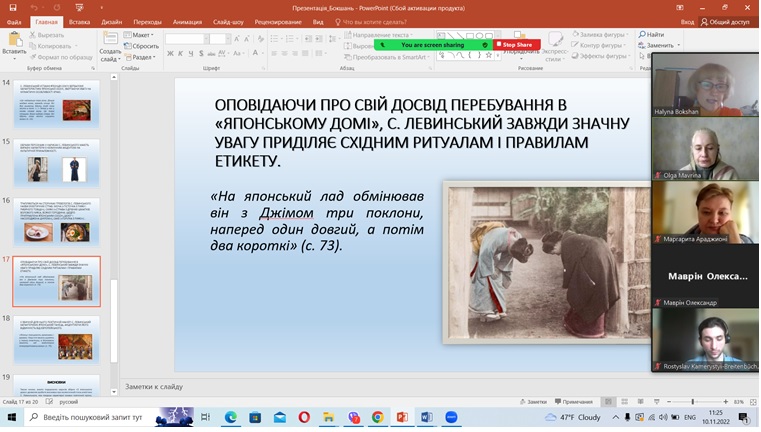Switch to Reading view icon in status bar
This screenshot has width=761, height=432.
(x=641, y=402)
